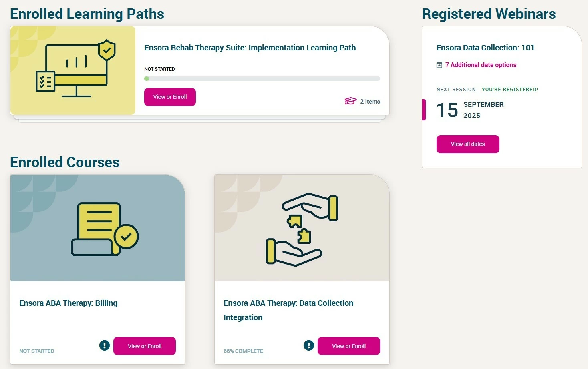
Task: Click graduation cap icon beside 2 Items
Action: click(x=350, y=101)
